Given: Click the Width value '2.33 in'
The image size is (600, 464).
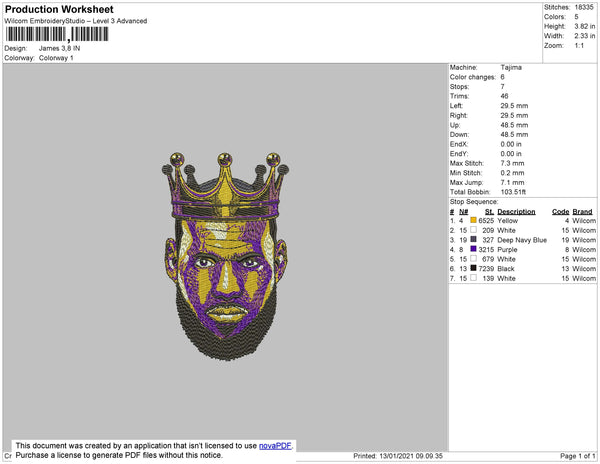Looking at the screenshot, I should [585, 36].
